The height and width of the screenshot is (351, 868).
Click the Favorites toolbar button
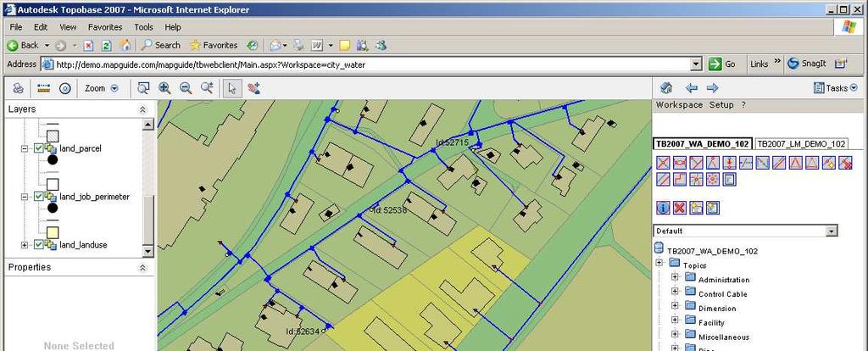tap(214, 46)
